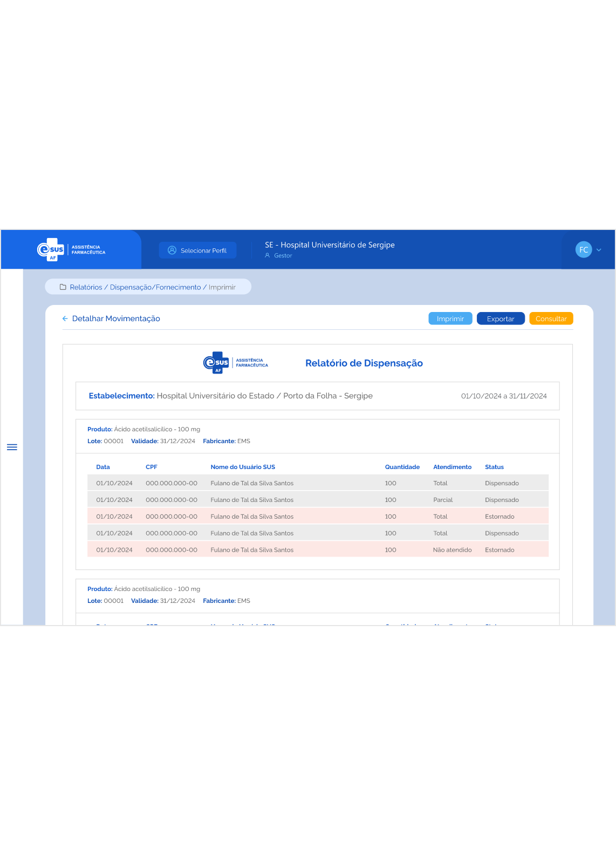Click the FC user avatar

click(x=583, y=250)
